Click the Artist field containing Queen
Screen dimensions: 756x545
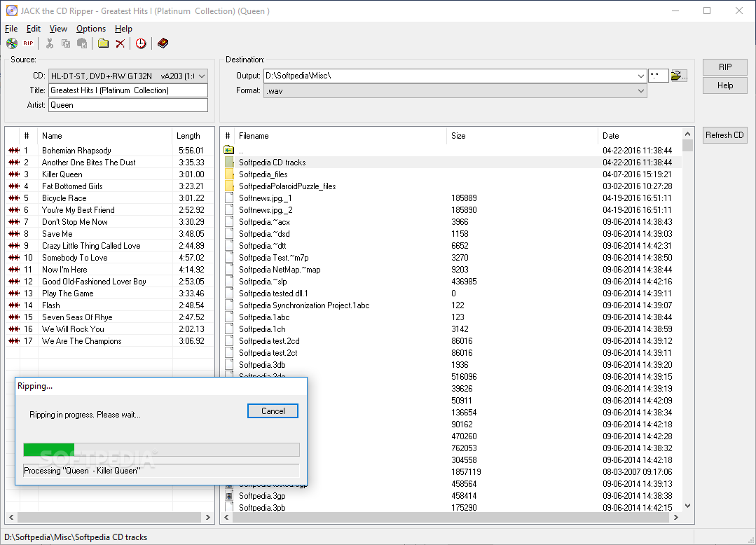point(128,105)
